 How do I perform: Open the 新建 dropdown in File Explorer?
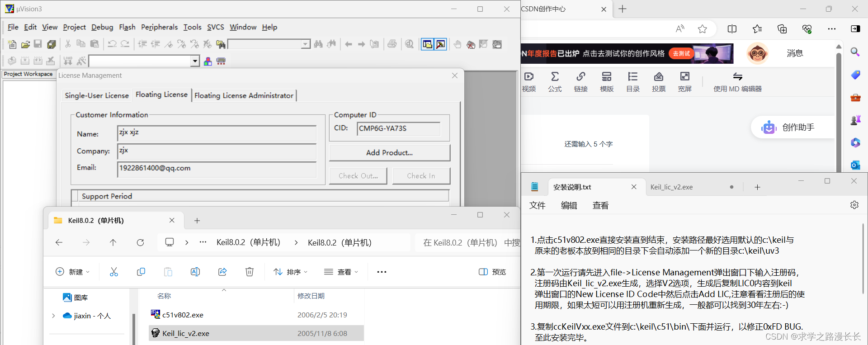73,272
